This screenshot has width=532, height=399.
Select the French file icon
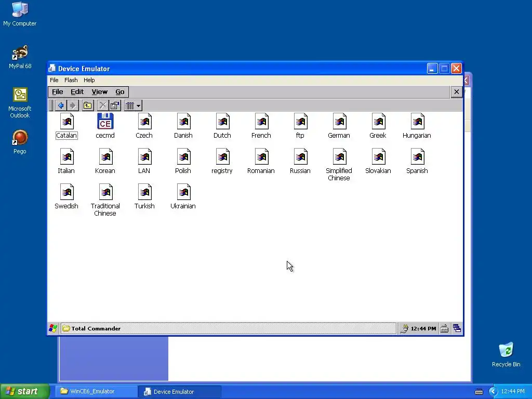262,122
